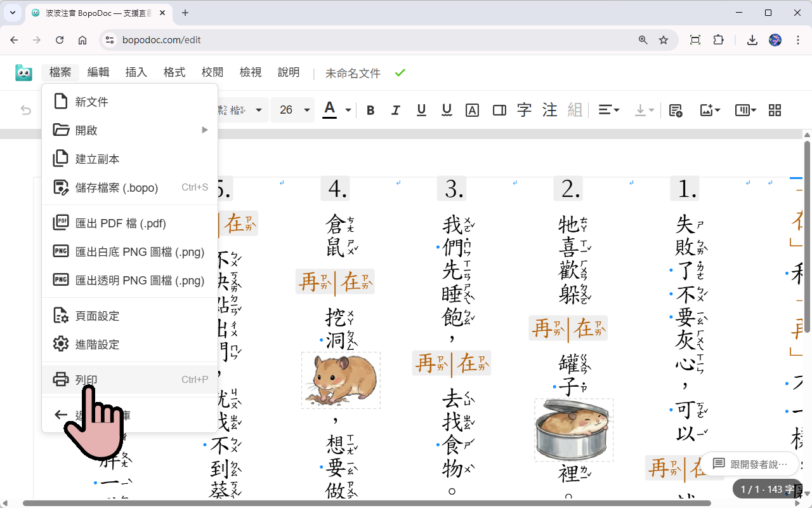Open the image insert dropdown
The image size is (812, 508).
pos(710,110)
